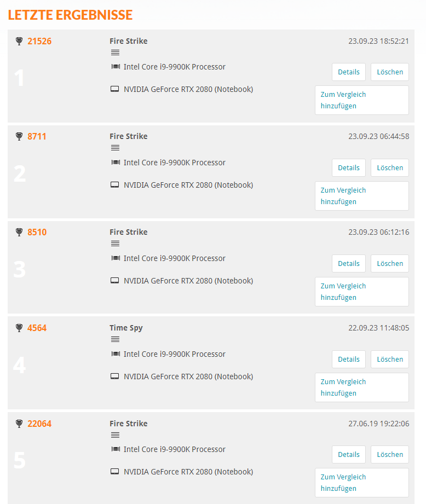Click the list icon under first Fire Strike result
426x504 pixels.
tap(115, 53)
